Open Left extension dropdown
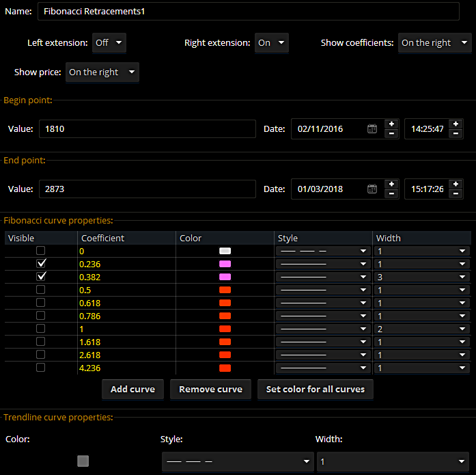The width and height of the screenshot is (476, 475). 109,43
